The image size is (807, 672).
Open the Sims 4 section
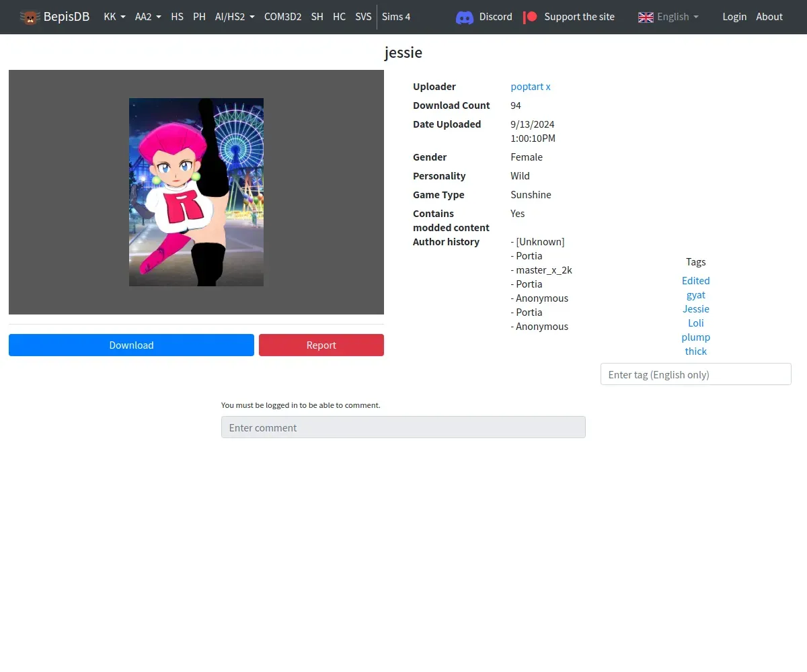click(396, 17)
